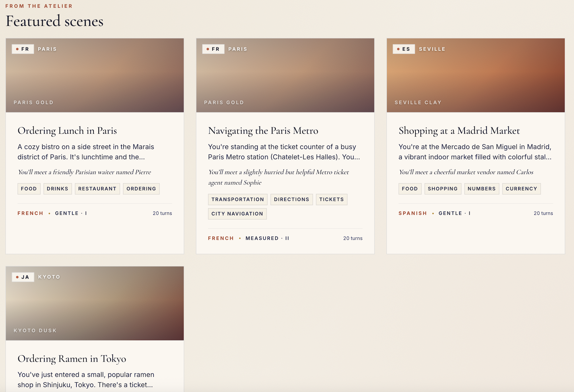Select the RESTAURANT tag
This screenshot has height=392, width=574.
(97, 189)
